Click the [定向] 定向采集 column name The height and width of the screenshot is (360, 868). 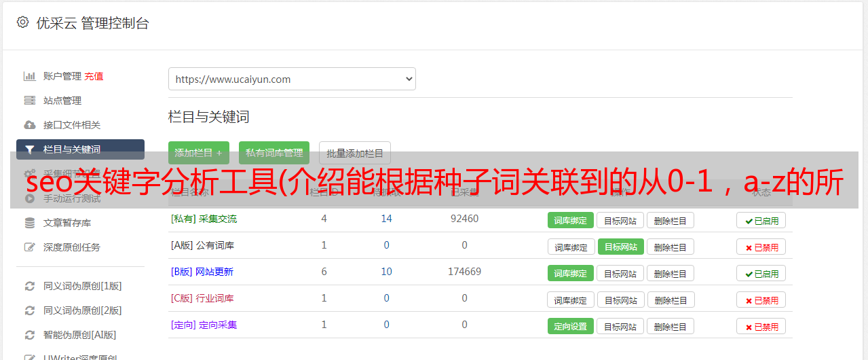coord(204,325)
